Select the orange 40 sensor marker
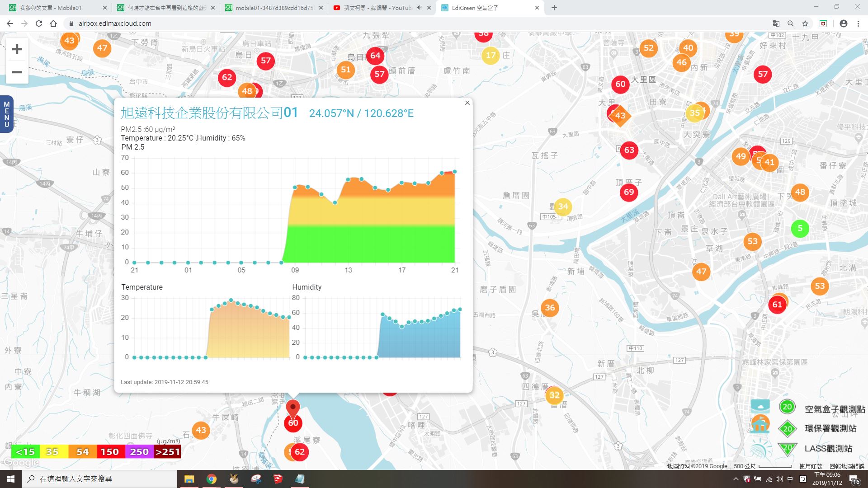Image resolution: width=868 pixels, height=488 pixels. pyautogui.click(x=688, y=48)
